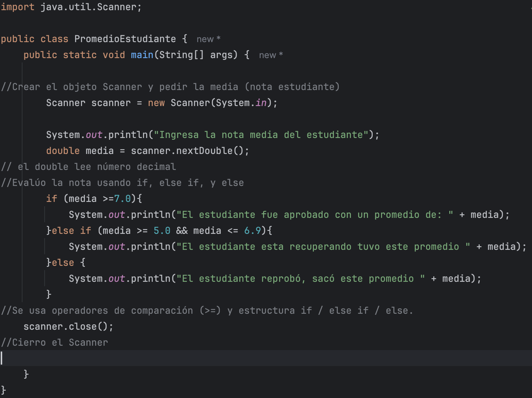The height and width of the screenshot is (398, 532).
Task: Click the class name PromedioEstudiante
Action: (x=125, y=39)
